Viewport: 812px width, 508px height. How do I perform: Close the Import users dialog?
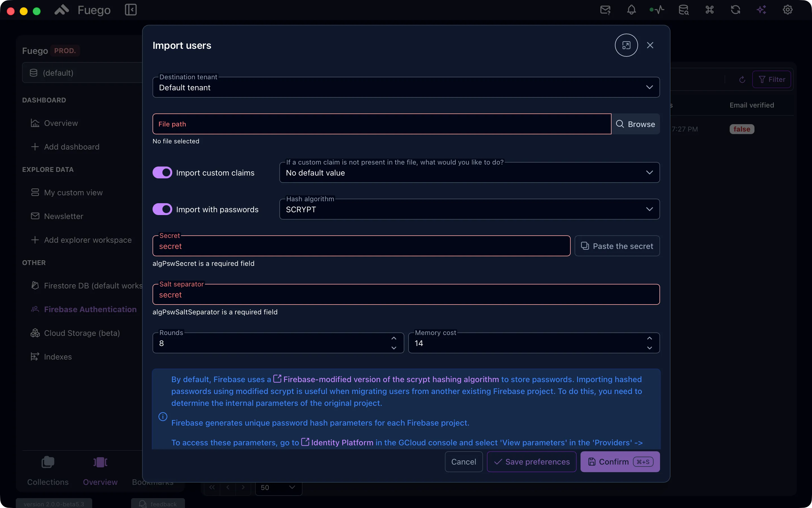coord(650,45)
